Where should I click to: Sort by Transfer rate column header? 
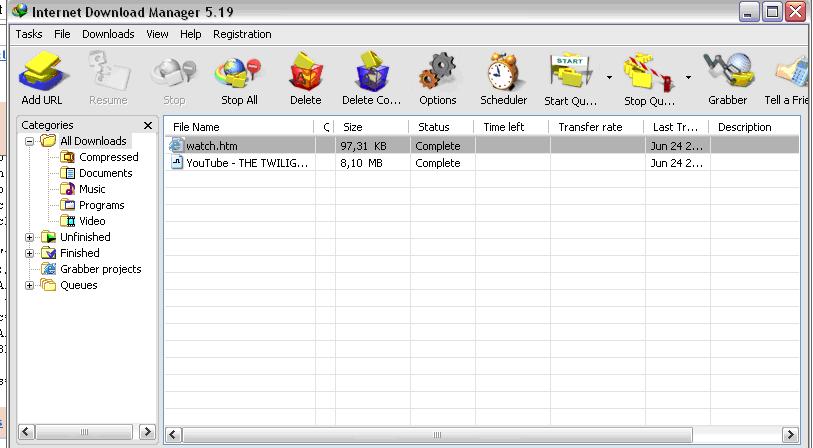(596, 127)
